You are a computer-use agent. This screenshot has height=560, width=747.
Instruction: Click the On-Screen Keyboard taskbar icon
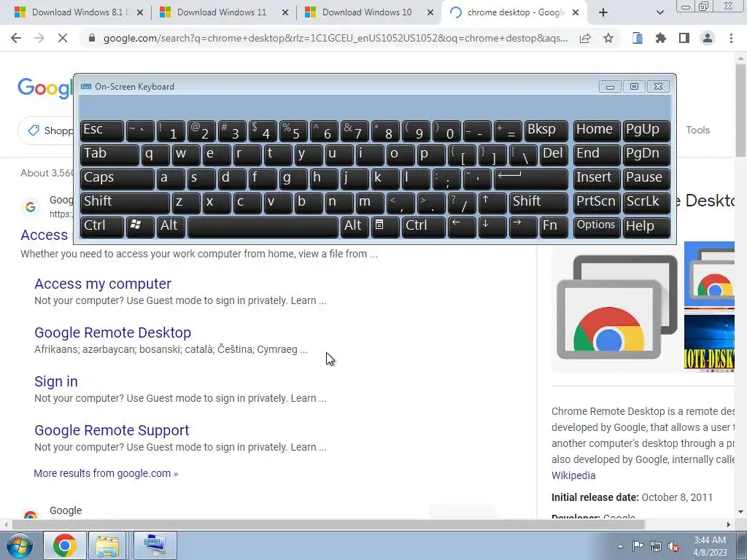coord(155,545)
